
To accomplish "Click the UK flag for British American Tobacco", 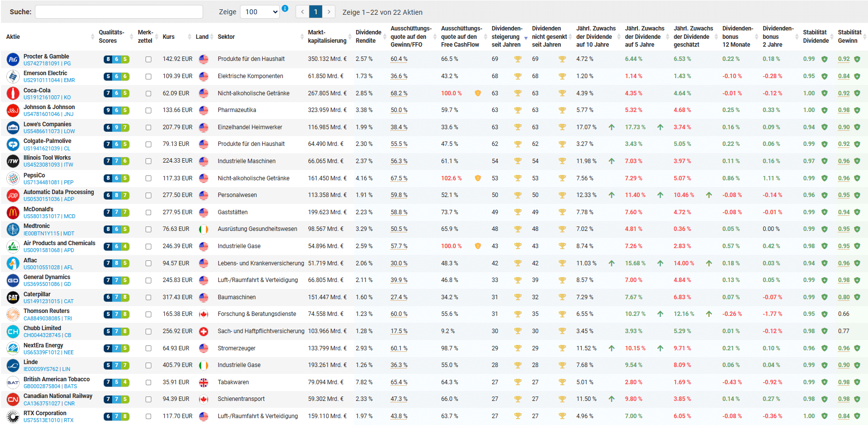I will pyautogui.click(x=204, y=382).
